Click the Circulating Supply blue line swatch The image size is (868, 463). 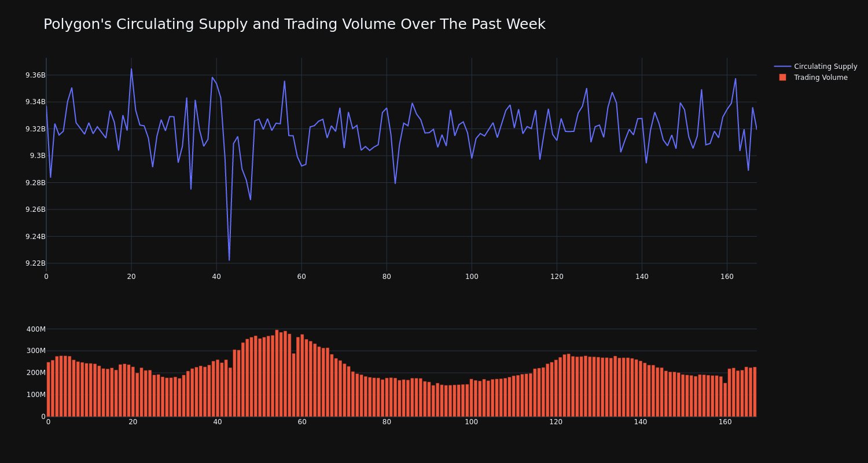782,67
